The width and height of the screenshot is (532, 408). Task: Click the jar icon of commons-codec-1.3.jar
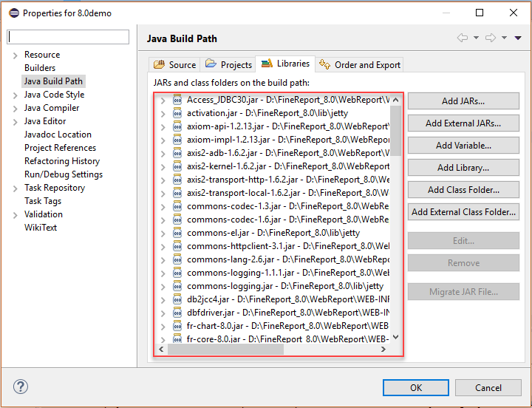177,206
